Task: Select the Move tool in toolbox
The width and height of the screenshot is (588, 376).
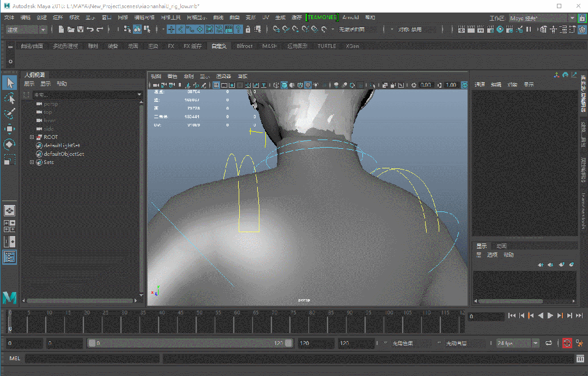Action: tap(10, 129)
